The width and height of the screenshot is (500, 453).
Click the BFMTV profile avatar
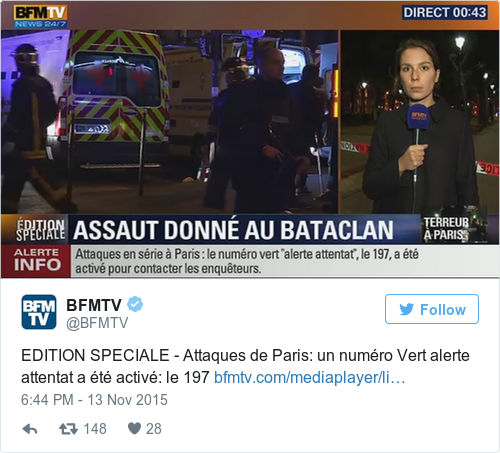[39, 312]
